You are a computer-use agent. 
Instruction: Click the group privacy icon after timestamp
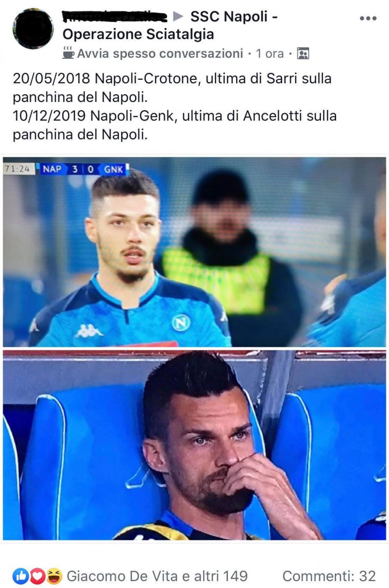(303, 53)
